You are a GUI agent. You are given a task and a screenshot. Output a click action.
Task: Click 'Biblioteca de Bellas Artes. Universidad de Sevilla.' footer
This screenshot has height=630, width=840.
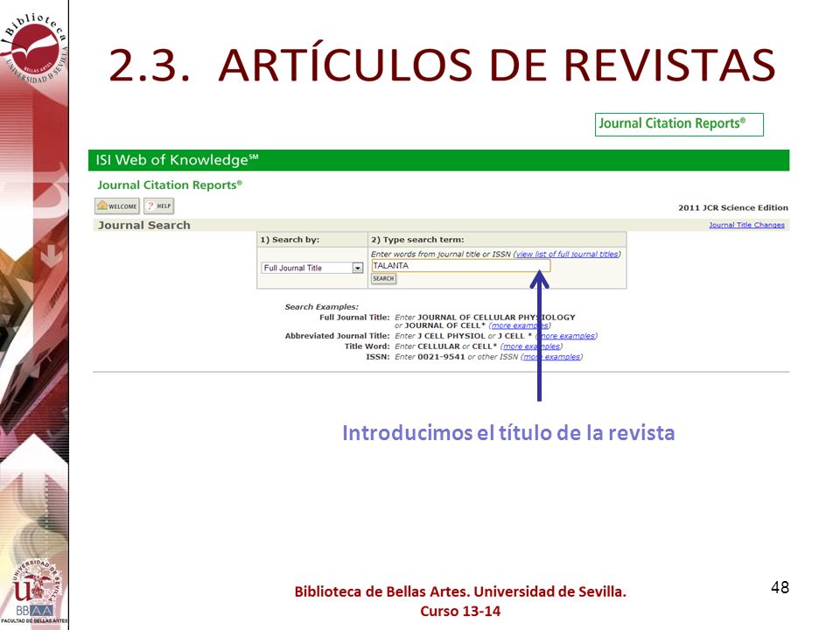click(x=460, y=592)
